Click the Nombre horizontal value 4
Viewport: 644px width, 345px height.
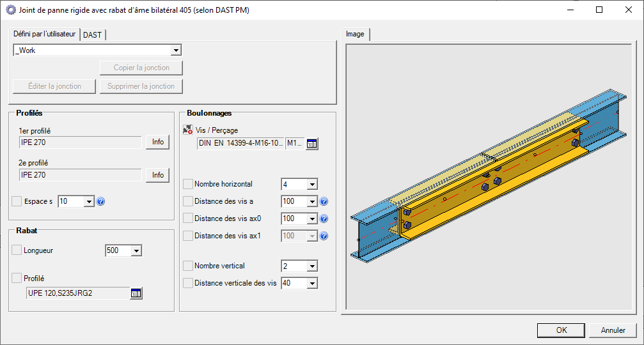tap(294, 185)
